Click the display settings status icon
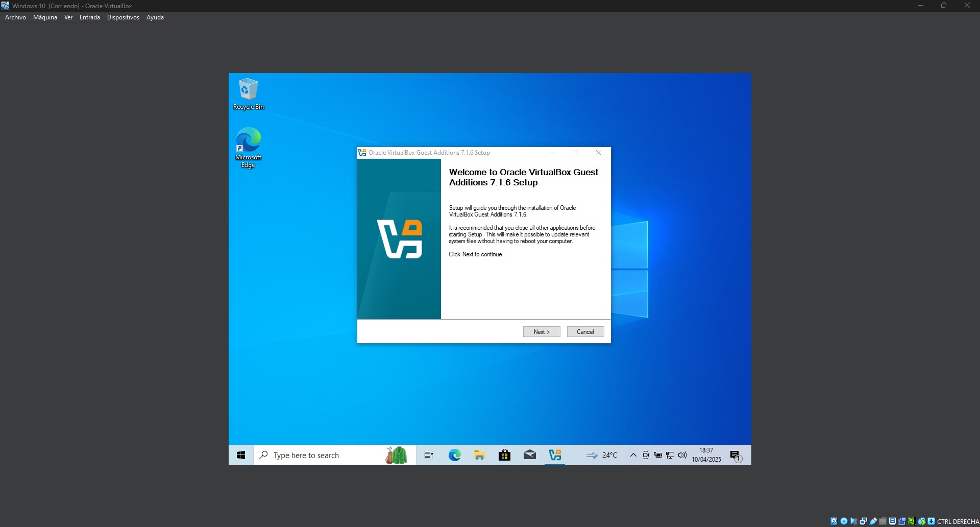The image size is (980, 527). 892,521
